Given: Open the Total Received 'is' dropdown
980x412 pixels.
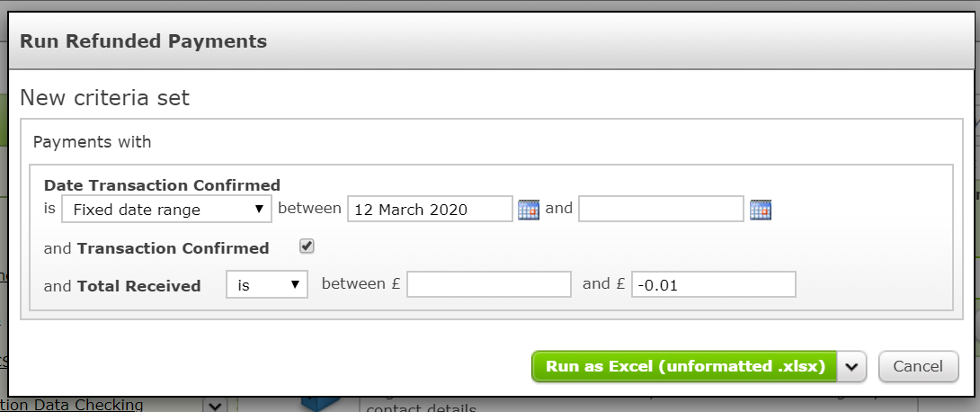Looking at the screenshot, I should click(x=267, y=284).
